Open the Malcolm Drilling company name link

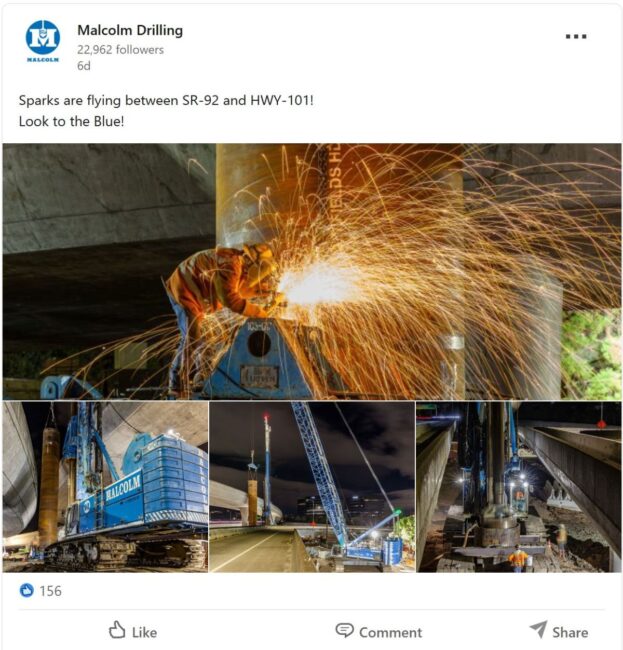pyautogui.click(x=130, y=30)
